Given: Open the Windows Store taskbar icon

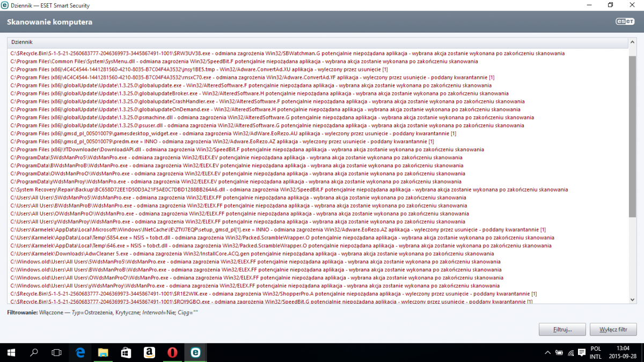Looking at the screenshot, I should point(126,352).
